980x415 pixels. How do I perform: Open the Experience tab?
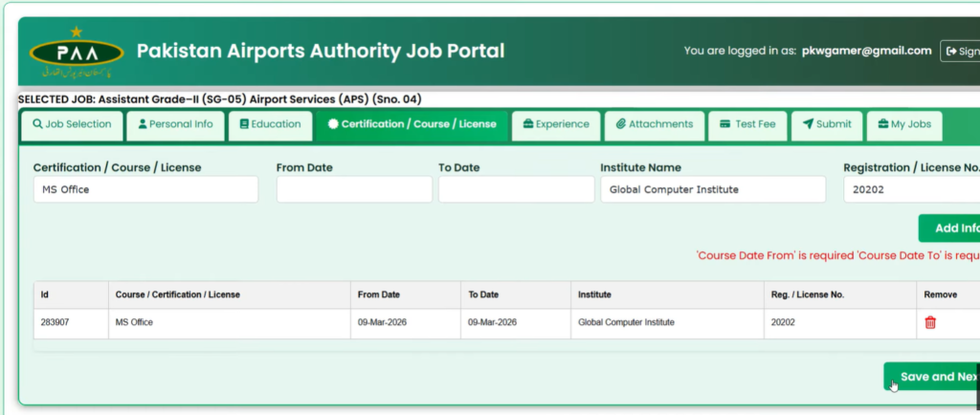coord(556,124)
